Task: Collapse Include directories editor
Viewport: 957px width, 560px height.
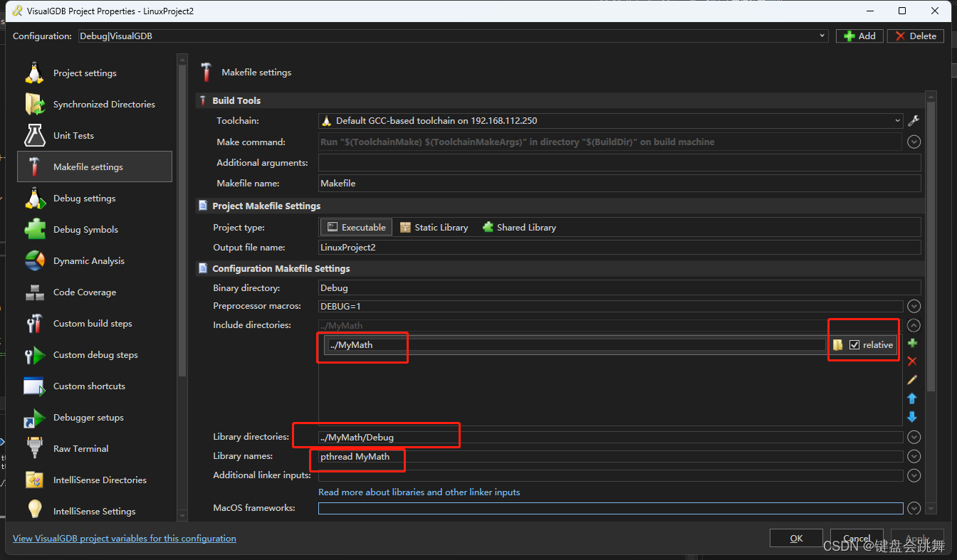Action: tap(914, 325)
